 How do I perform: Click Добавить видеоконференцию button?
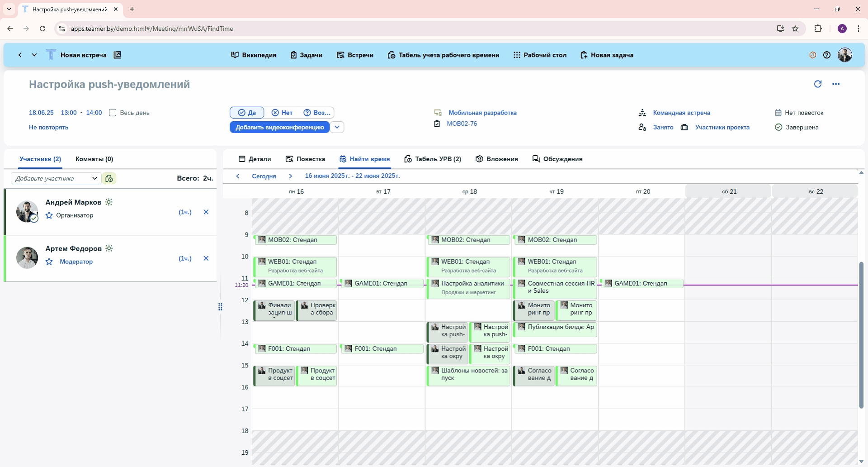click(279, 127)
